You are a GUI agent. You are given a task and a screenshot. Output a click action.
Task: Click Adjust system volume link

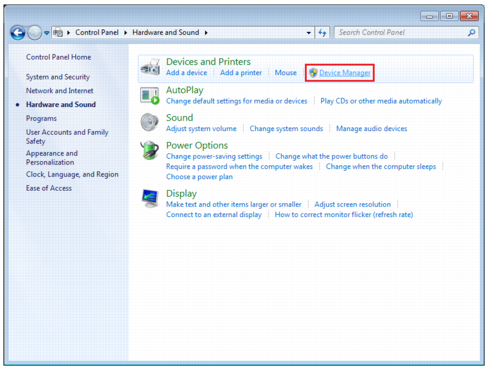point(201,129)
